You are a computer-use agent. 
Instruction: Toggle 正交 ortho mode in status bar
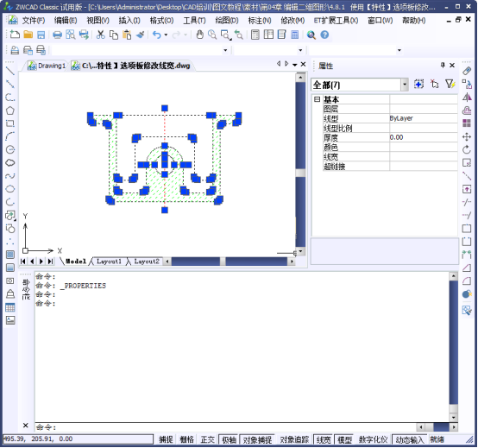point(208,439)
